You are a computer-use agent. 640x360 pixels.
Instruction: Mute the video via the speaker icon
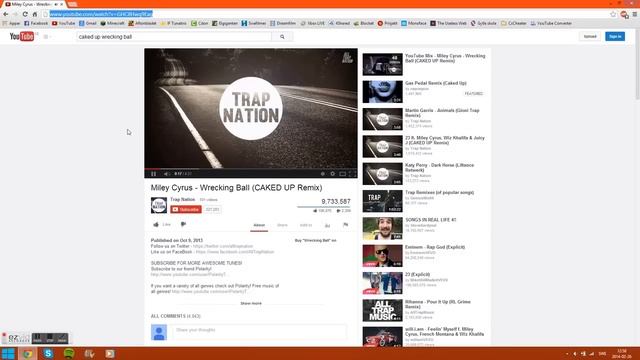pyautogui.click(x=167, y=174)
